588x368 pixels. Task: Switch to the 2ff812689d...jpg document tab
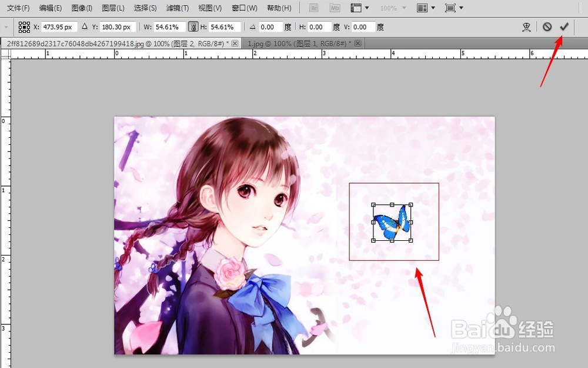[118, 44]
